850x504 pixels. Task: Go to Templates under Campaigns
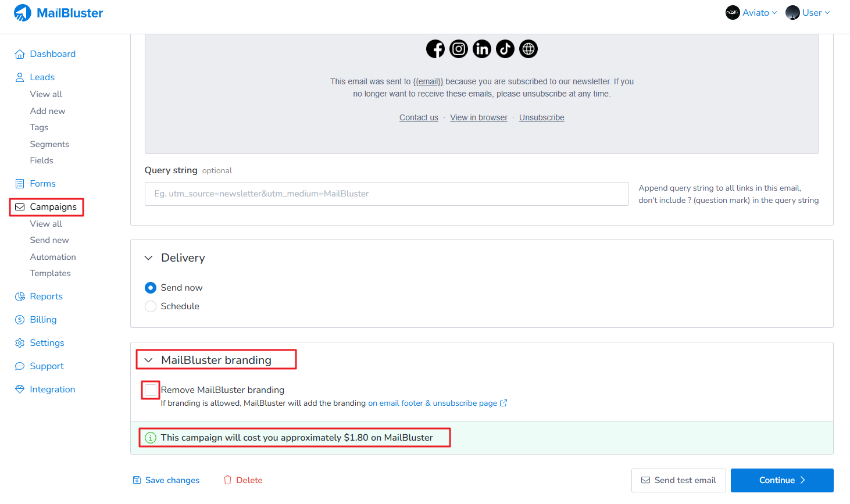point(51,273)
